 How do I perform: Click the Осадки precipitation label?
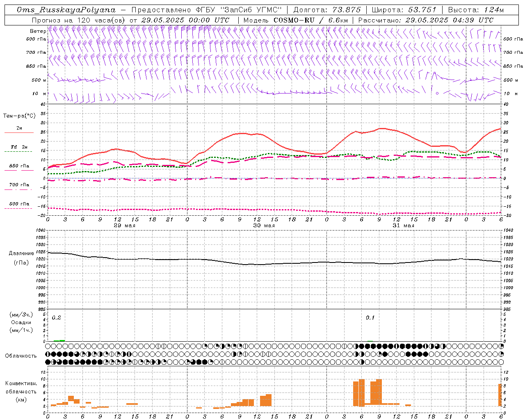point(21,322)
